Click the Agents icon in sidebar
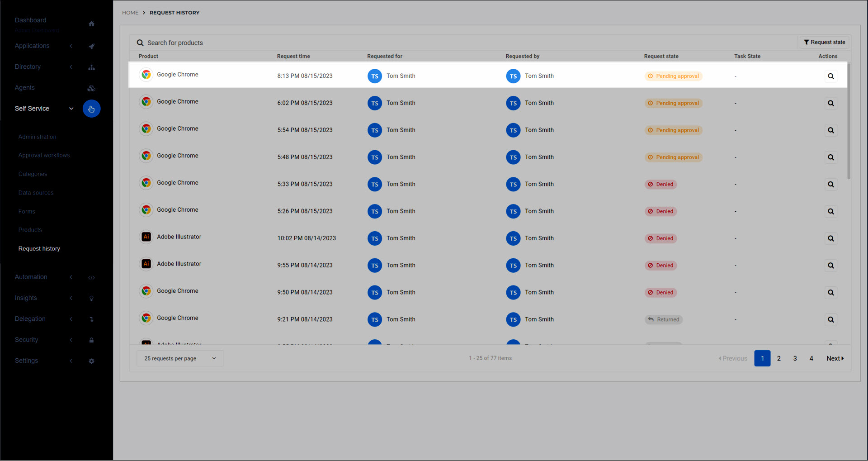This screenshot has height=461, width=868. (91, 88)
